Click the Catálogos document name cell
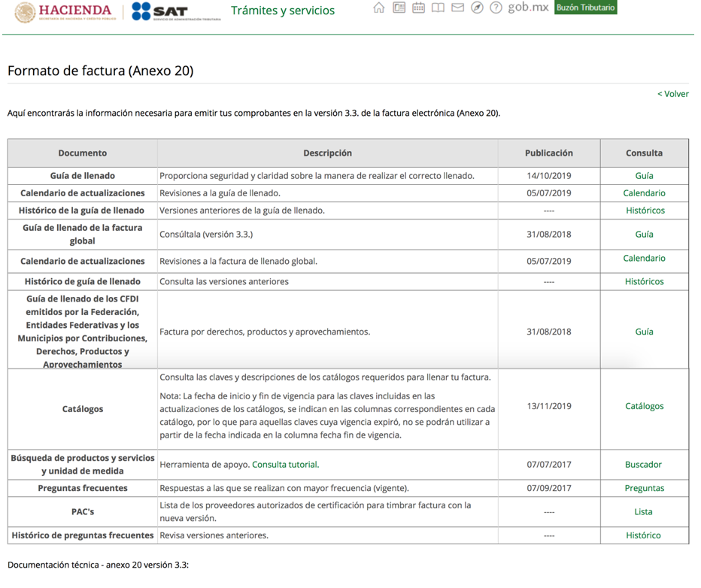The height and width of the screenshot is (588, 701). [x=83, y=409]
